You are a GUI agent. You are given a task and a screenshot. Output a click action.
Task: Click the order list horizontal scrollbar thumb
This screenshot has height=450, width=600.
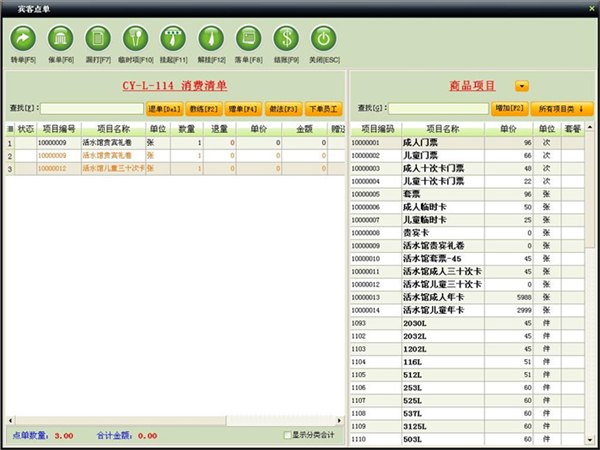click(x=121, y=421)
